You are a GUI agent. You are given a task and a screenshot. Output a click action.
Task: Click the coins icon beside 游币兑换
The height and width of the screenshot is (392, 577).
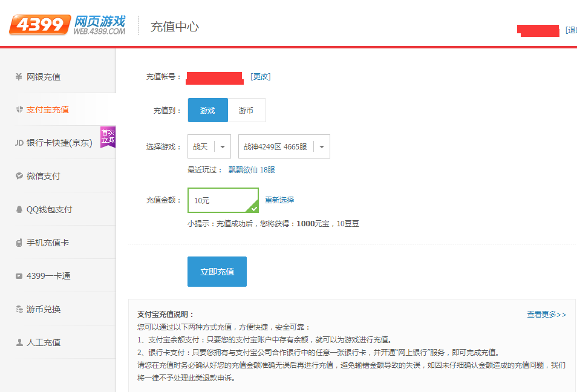coord(19,309)
